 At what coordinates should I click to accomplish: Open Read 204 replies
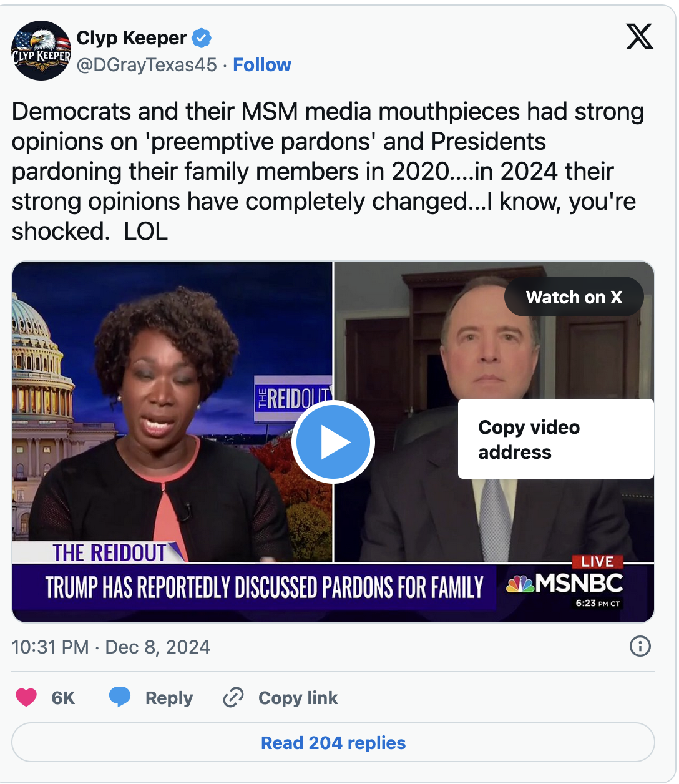333,743
